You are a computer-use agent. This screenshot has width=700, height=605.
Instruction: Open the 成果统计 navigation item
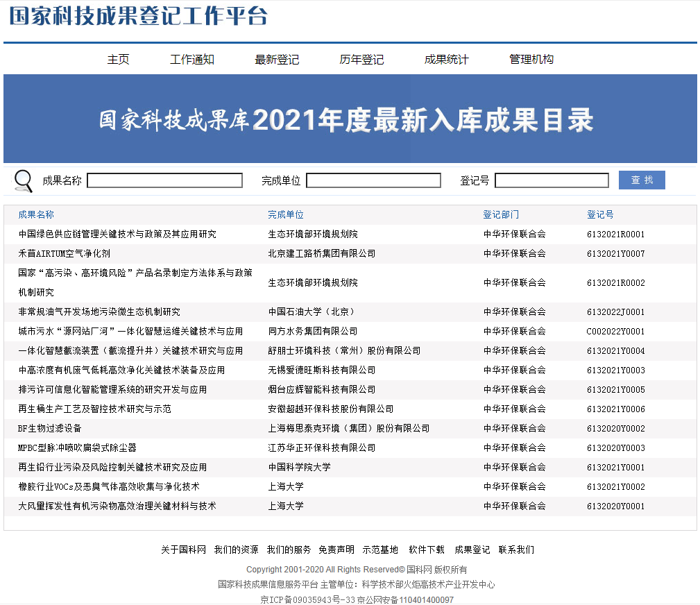click(446, 60)
